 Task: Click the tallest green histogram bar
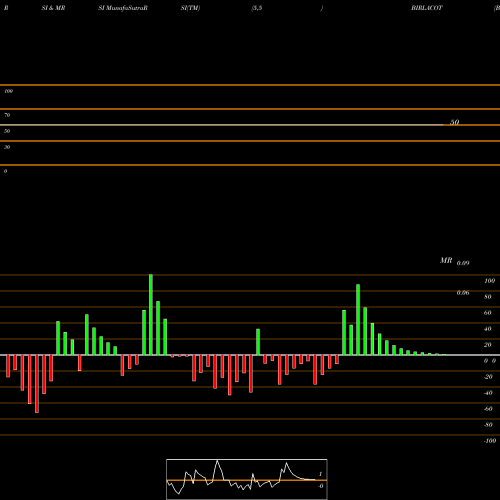point(151,315)
